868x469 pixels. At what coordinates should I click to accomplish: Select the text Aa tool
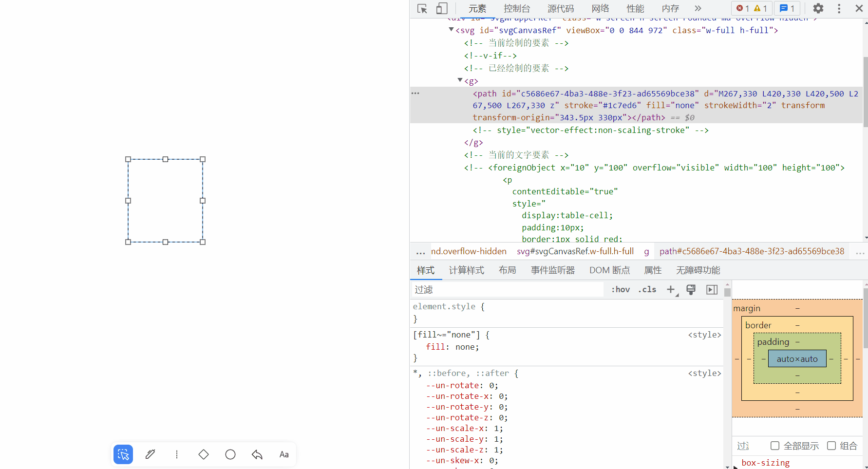(283, 454)
